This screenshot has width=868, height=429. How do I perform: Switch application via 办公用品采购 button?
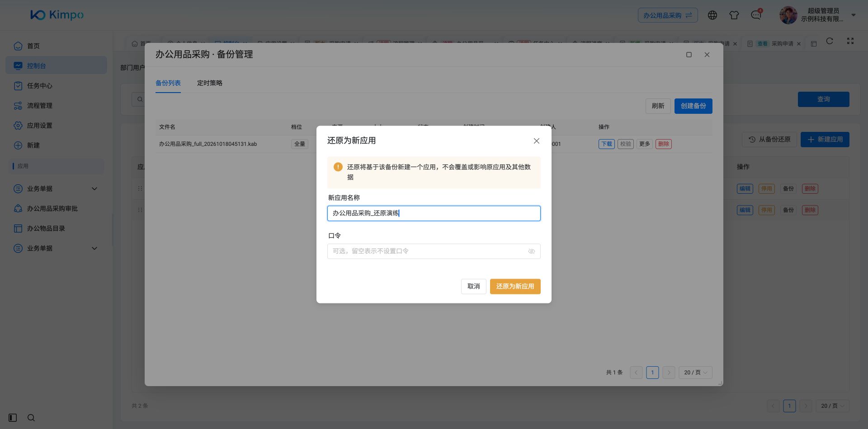coord(668,15)
